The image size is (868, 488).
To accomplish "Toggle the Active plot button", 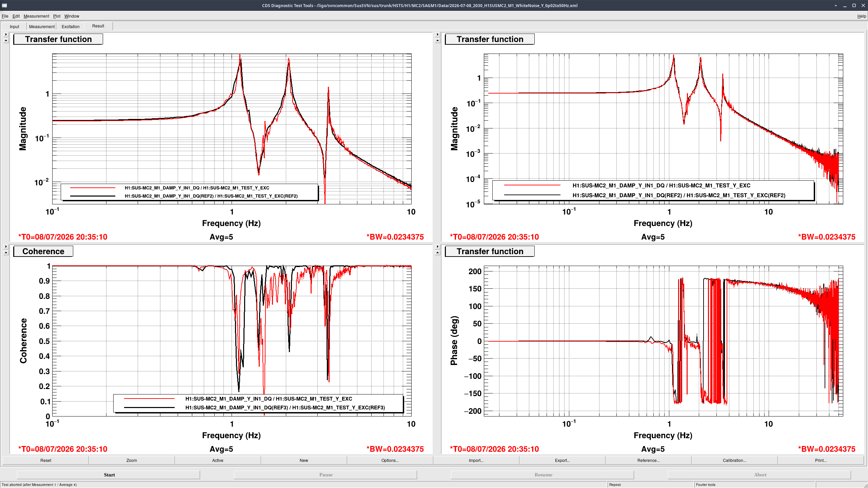I will coord(218,460).
